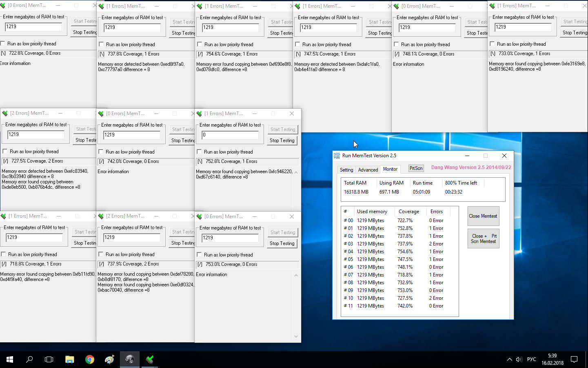Click the Run MemTest window title icon
The width and height of the screenshot is (588, 368).
click(337, 156)
